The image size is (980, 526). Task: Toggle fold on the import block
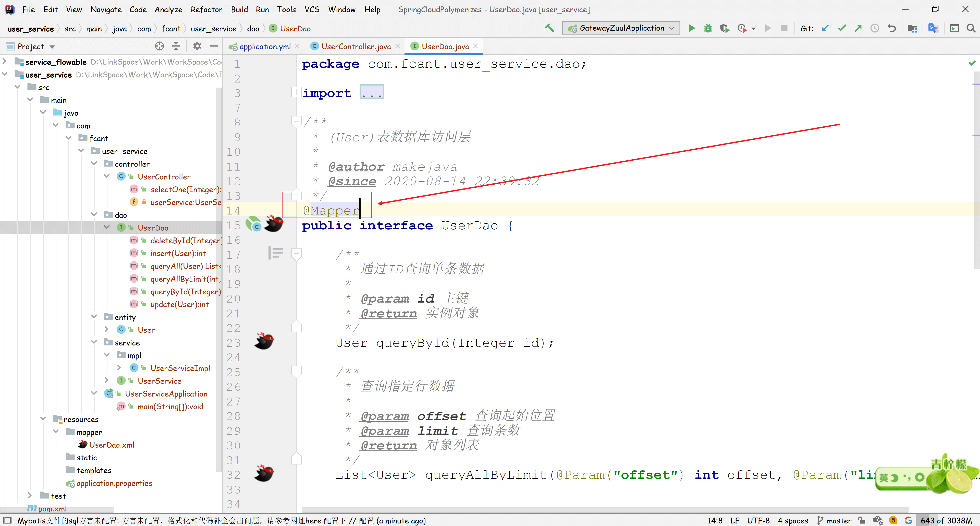[x=296, y=92]
